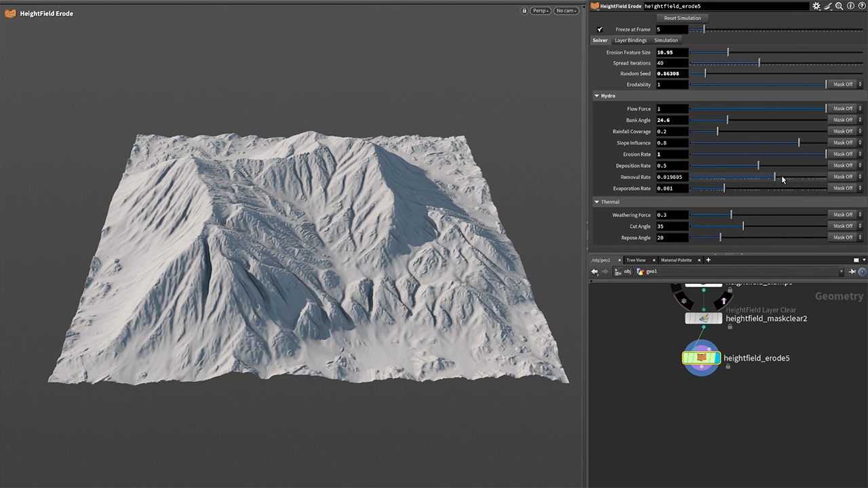Click the Reset Simulation button
868x488 pixels.
682,18
